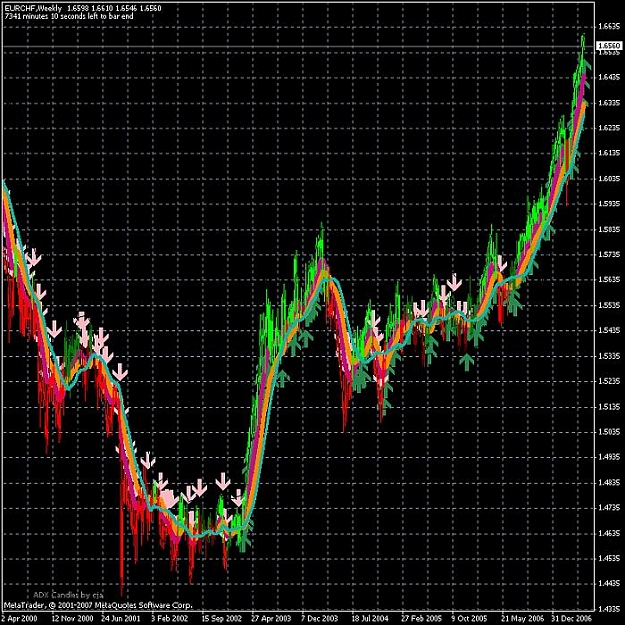Viewport: 625px width, 625px height.
Task: Click the '2 Apr 2000' date label
Action: pos(20,619)
